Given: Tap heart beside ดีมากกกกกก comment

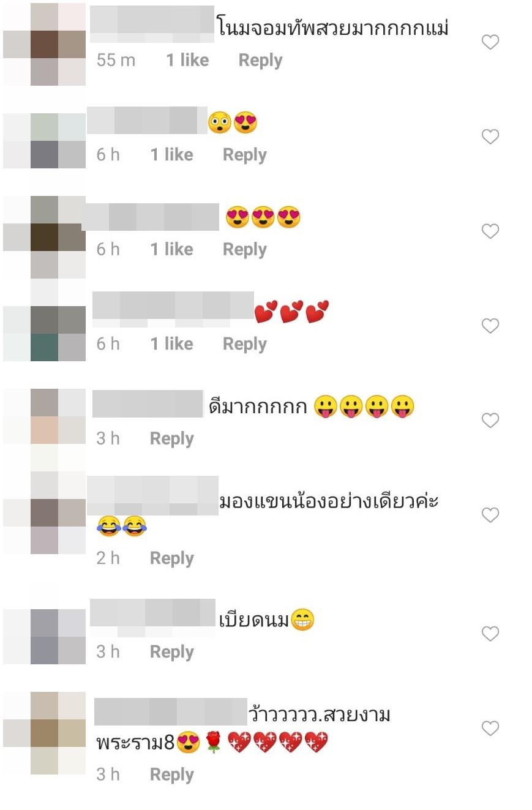Looking at the screenshot, I should (x=490, y=420).
